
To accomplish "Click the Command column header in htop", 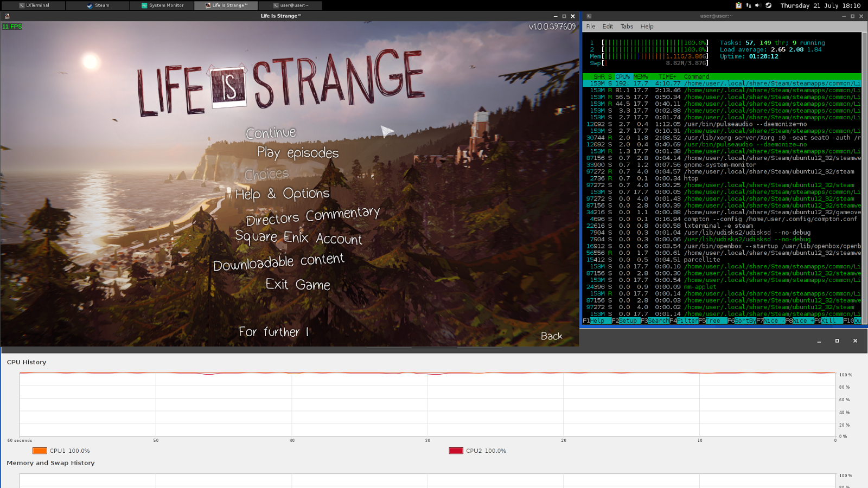I will click(697, 77).
